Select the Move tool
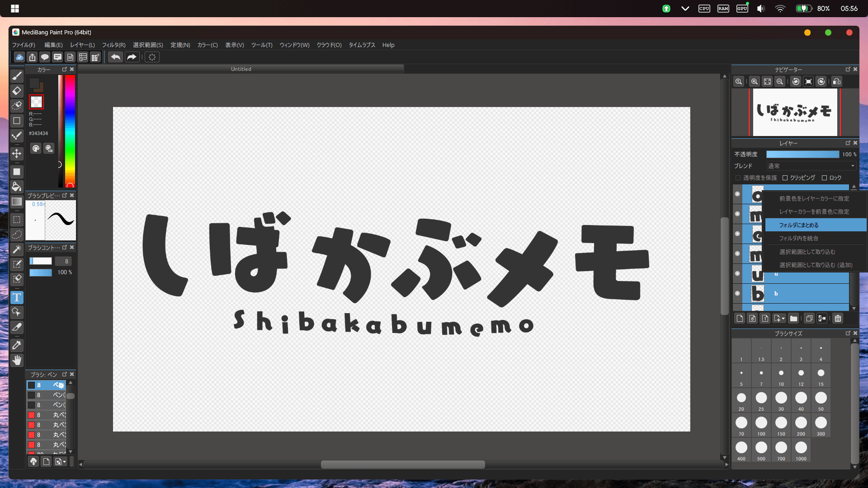 (x=17, y=154)
